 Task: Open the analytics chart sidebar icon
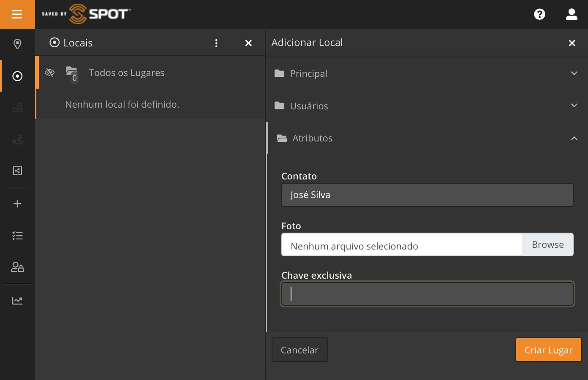(17, 301)
